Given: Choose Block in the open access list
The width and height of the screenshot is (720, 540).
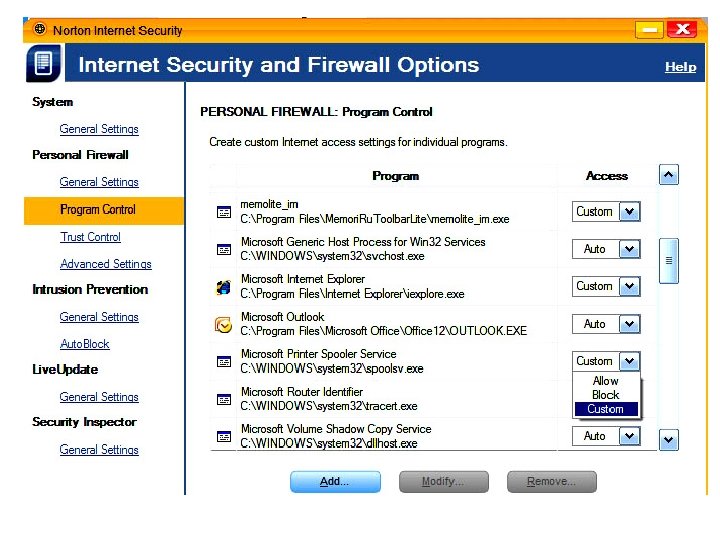Looking at the screenshot, I should click(605, 395).
